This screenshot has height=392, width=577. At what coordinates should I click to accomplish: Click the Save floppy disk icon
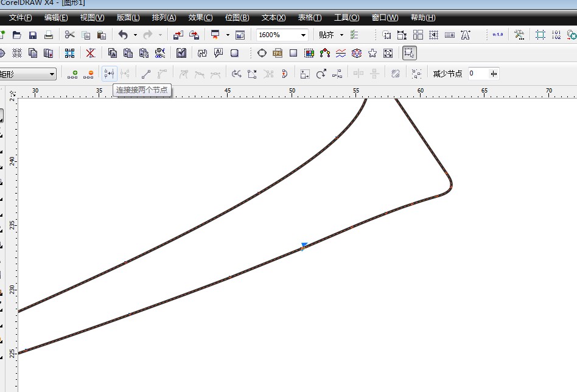click(x=33, y=35)
